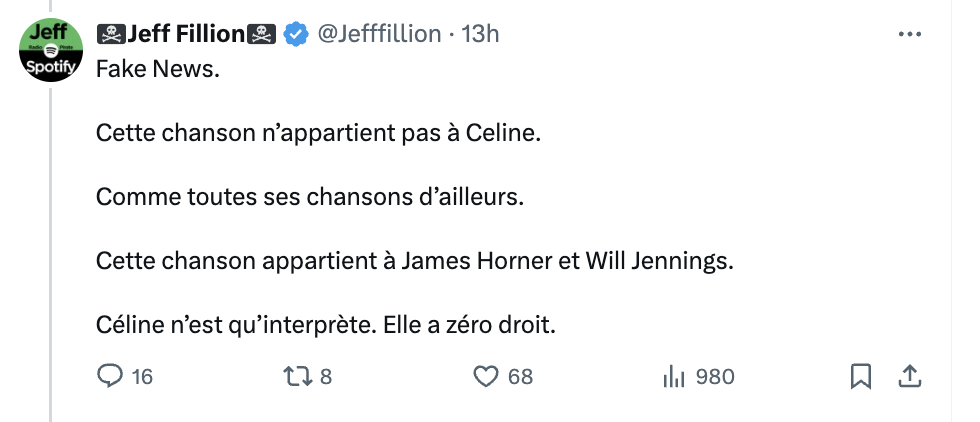
Task: Share the tweet using upload arrow icon
Action: tap(909, 376)
